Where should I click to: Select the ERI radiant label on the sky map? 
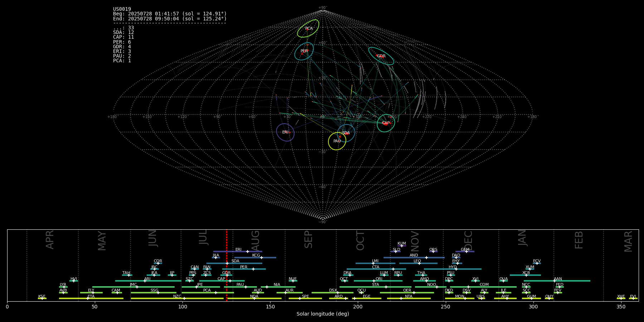click(285, 132)
